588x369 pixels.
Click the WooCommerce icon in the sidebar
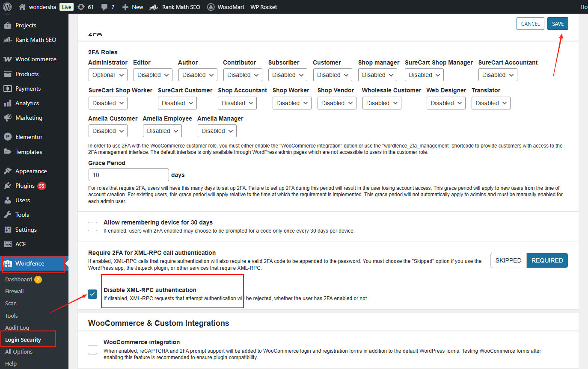[x=7, y=59]
